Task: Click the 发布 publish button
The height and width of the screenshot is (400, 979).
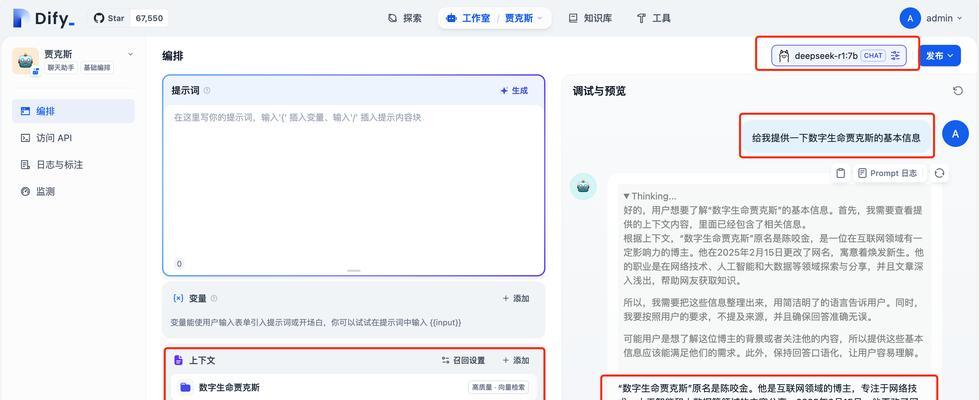Action: [940, 56]
